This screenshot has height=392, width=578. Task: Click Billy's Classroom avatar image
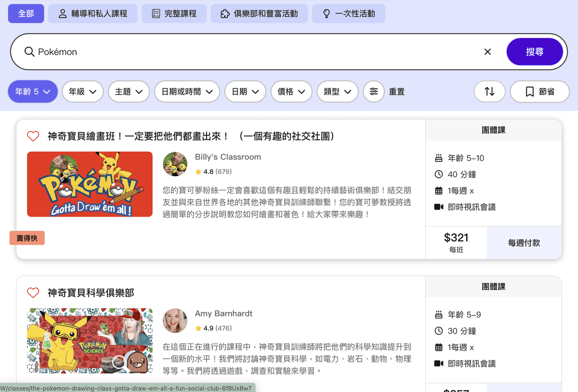(175, 164)
